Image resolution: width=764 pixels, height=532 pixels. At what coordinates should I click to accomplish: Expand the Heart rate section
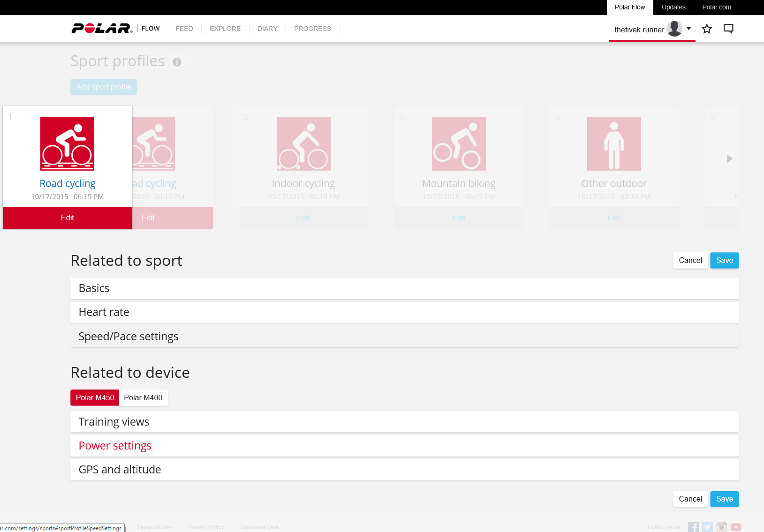pyautogui.click(x=405, y=312)
